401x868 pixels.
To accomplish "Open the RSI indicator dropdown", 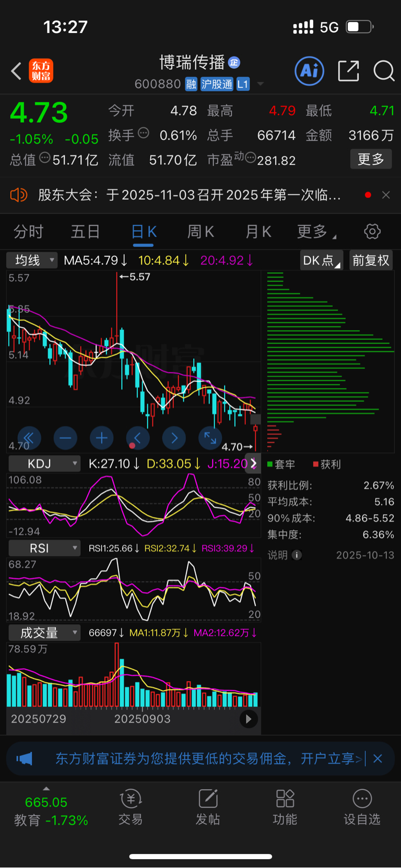I will (44, 548).
